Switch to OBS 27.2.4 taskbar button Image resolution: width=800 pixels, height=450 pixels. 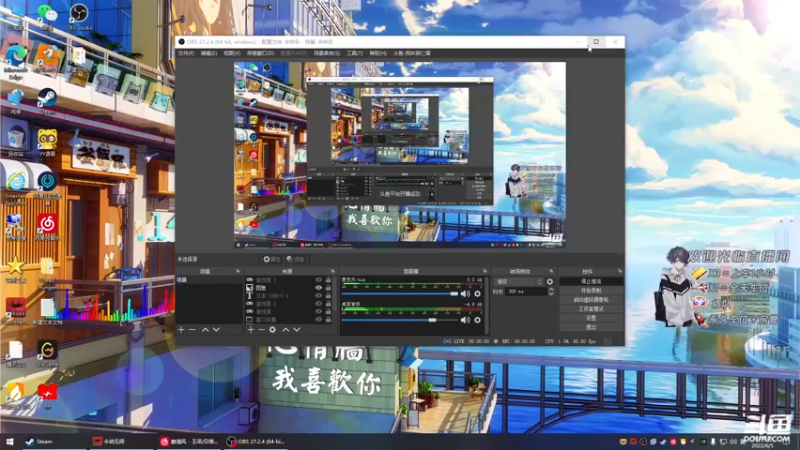click(257, 441)
